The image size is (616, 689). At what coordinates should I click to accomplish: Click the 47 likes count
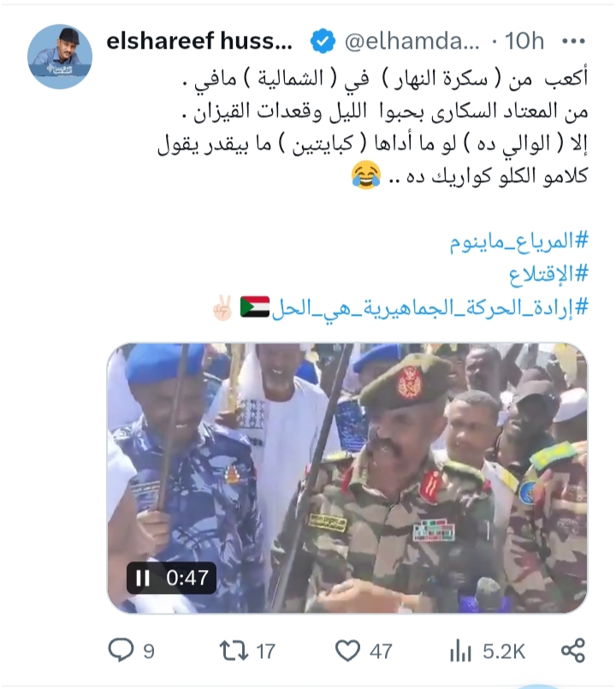click(x=381, y=651)
